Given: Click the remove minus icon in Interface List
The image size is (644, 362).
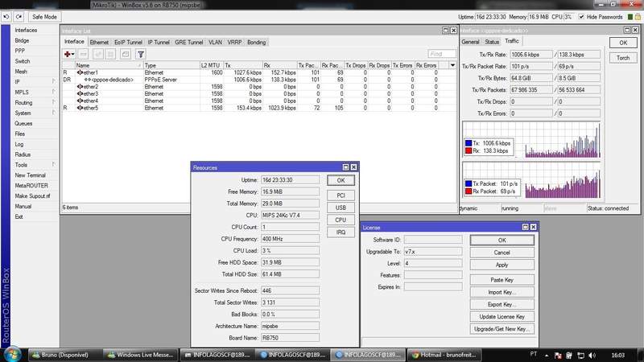Looking at the screenshot, I should pos(84,54).
